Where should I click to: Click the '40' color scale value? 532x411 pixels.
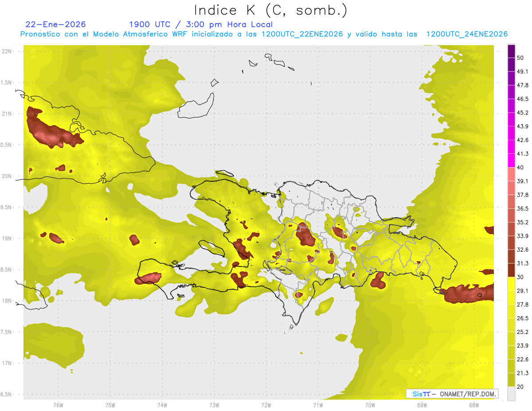tap(520, 168)
